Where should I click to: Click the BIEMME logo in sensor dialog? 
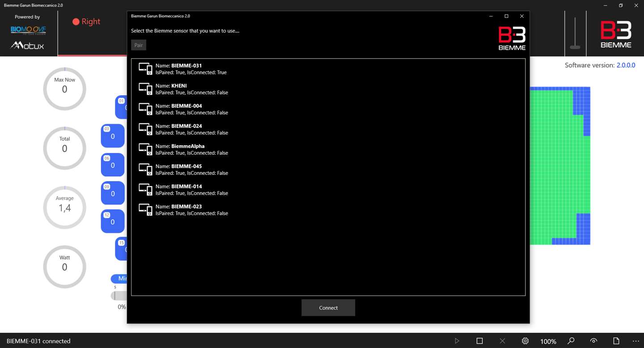point(512,38)
